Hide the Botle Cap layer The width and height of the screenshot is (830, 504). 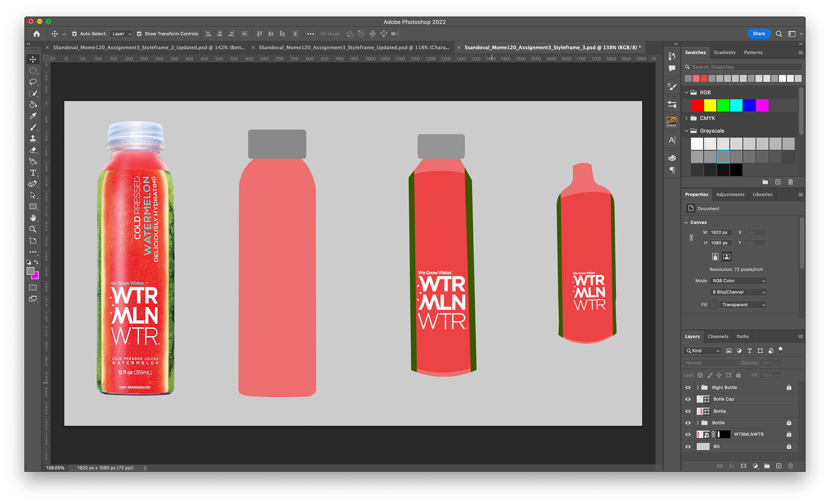tap(688, 399)
